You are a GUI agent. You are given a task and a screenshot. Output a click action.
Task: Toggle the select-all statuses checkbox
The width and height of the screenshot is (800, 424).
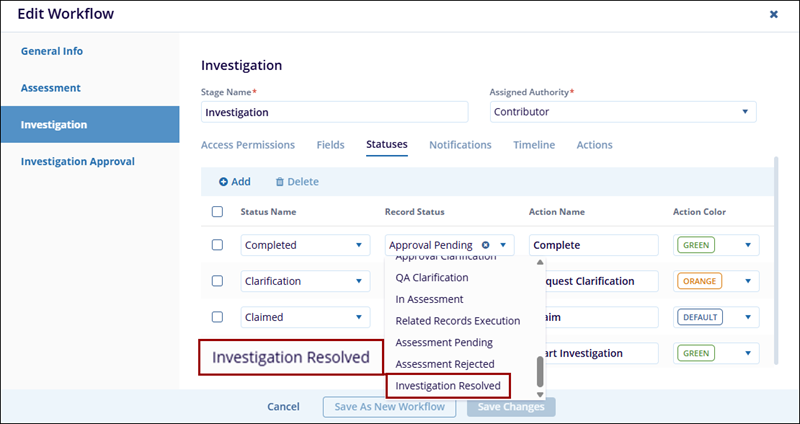click(x=217, y=212)
